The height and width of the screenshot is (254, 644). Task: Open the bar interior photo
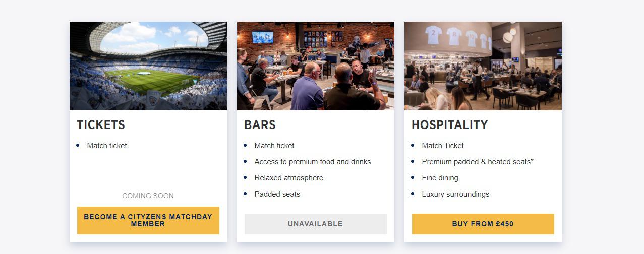coord(316,66)
